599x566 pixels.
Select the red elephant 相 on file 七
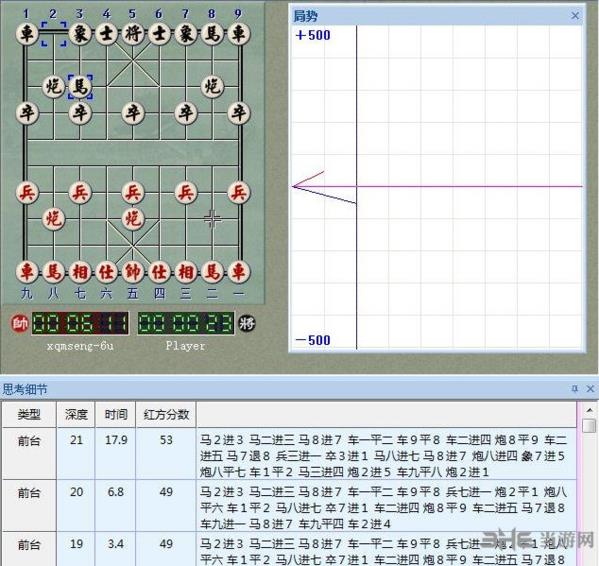coord(80,272)
